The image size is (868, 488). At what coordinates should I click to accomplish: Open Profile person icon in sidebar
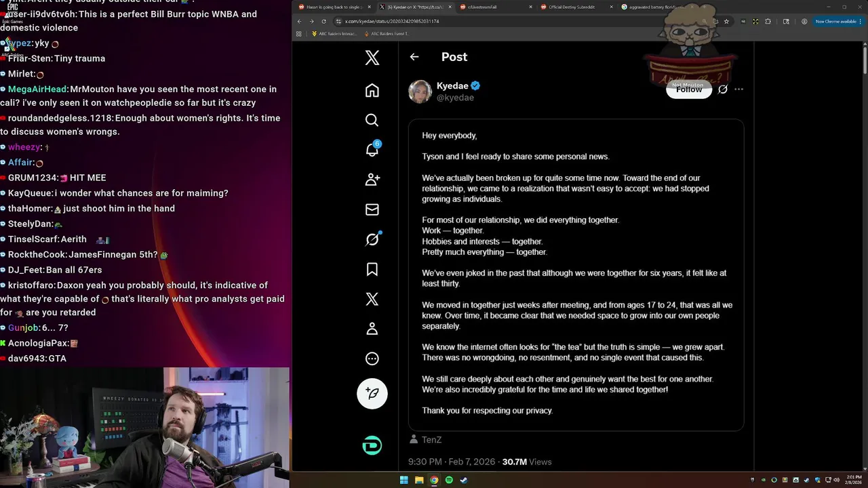372,329
